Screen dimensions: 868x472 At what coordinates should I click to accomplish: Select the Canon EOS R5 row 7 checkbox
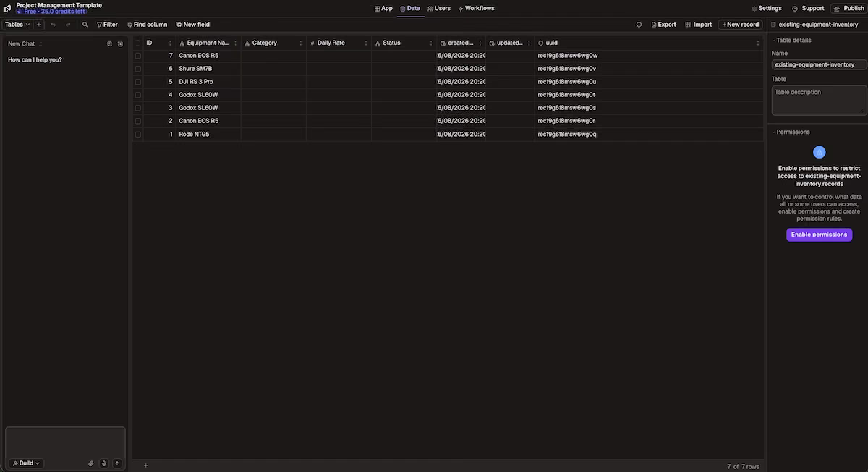(x=137, y=56)
